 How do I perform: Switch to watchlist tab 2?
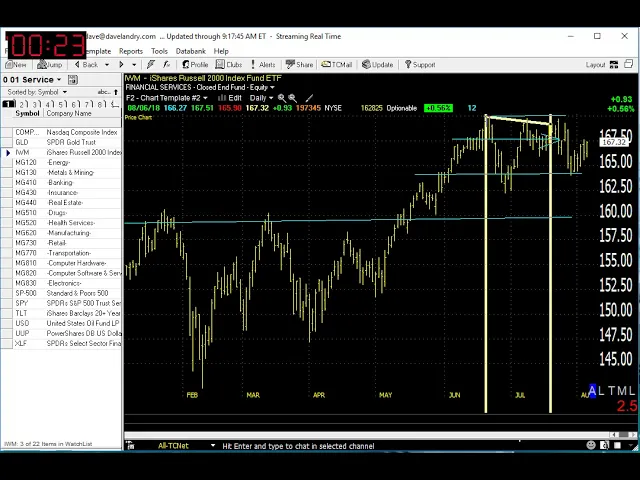pos(23,104)
